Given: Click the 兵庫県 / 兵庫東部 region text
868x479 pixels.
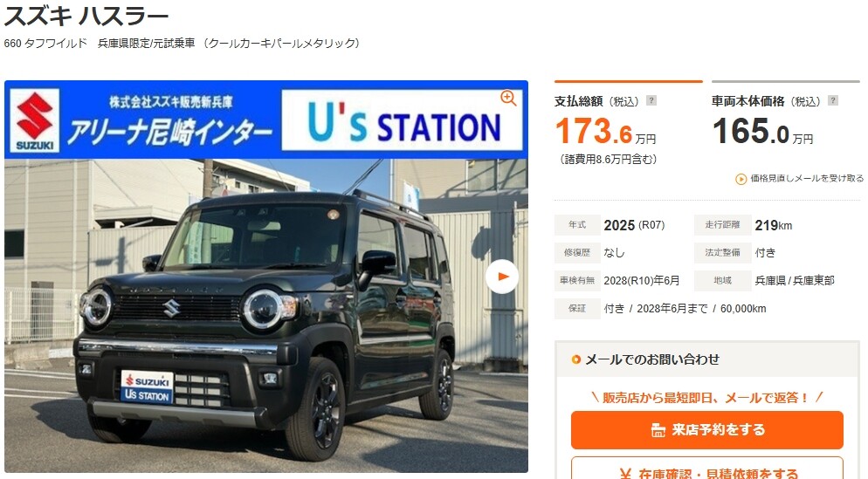Looking at the screenshot, I should click(795, 280).
